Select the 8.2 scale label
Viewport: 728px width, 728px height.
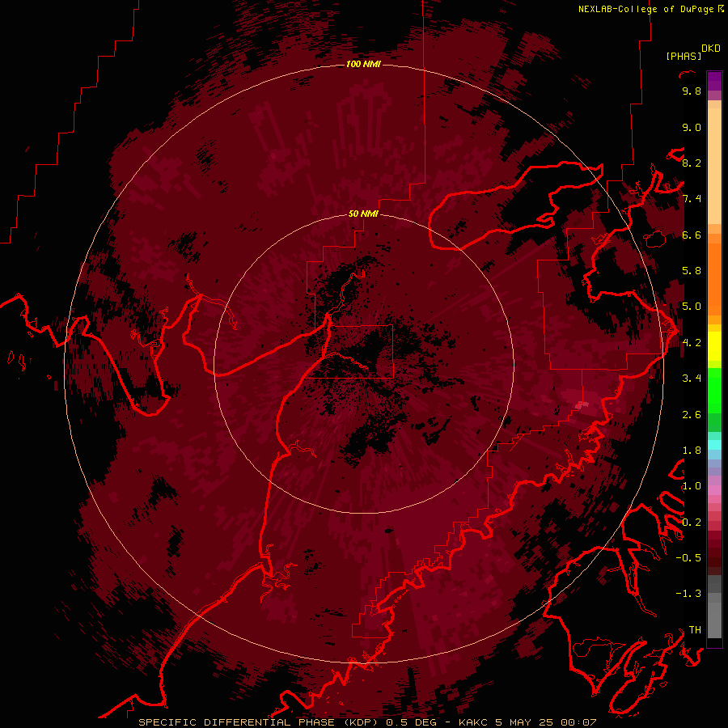tap(692, 163)
